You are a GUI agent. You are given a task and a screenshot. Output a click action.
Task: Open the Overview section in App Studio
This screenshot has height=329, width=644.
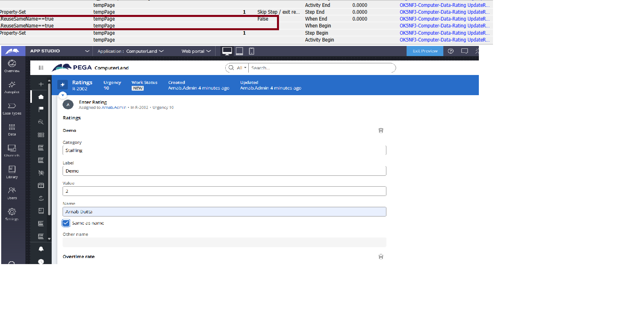(12, 66)
